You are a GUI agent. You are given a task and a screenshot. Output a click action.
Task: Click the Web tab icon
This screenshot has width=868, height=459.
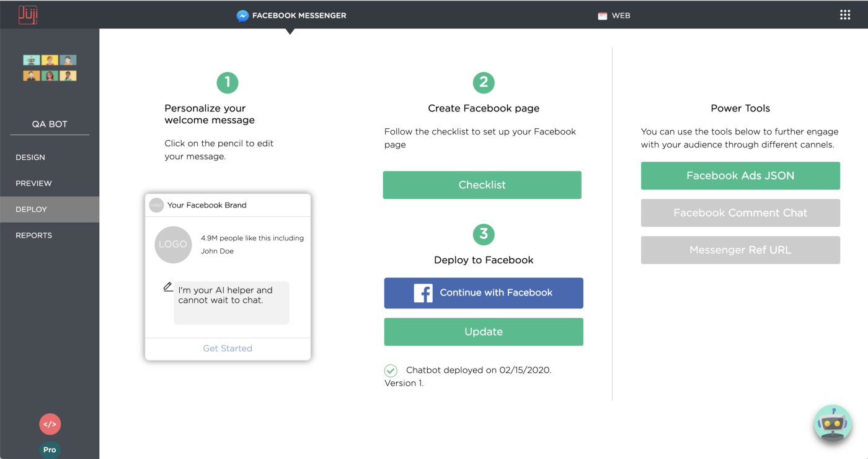pyautogui.click(x=602, y=16)
